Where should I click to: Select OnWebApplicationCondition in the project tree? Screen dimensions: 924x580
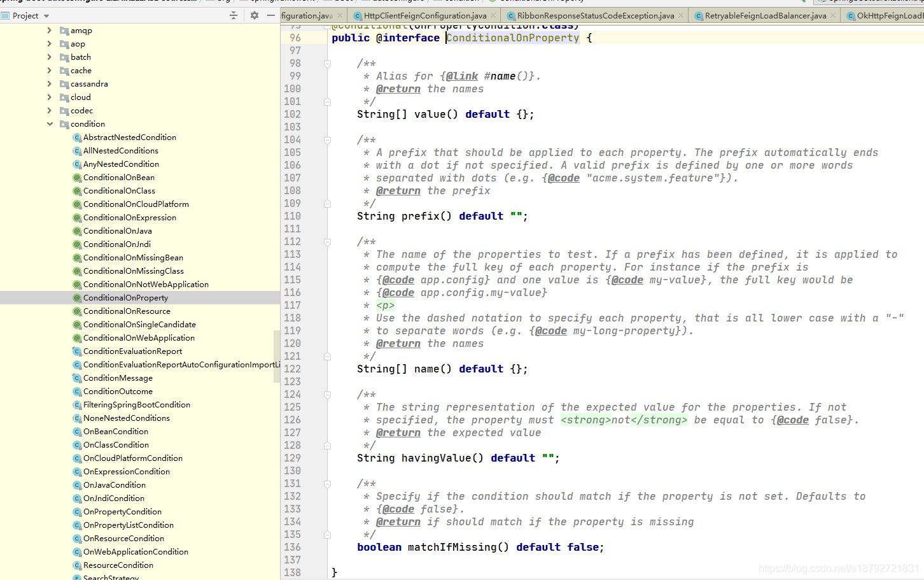[x=136, y=552]
